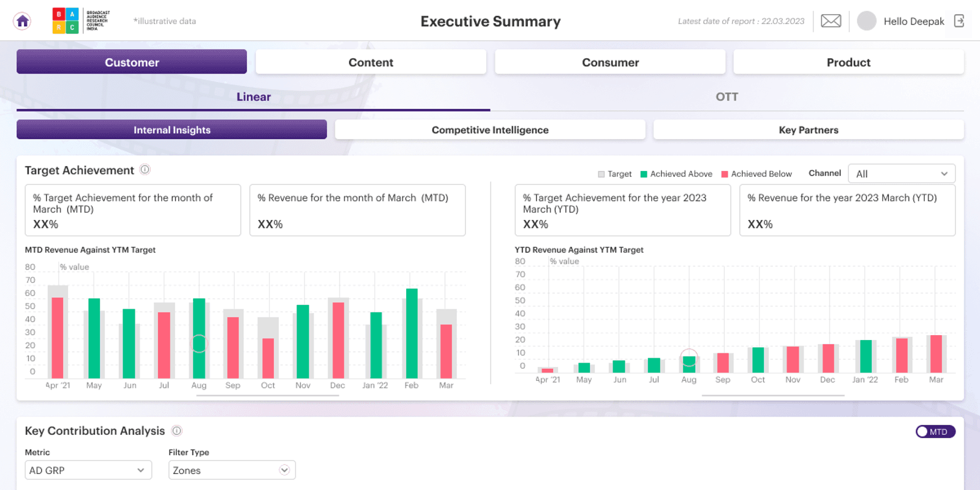
Task: Click the YTD chart horizontal scrollbar
Action: tap(773, 396)
